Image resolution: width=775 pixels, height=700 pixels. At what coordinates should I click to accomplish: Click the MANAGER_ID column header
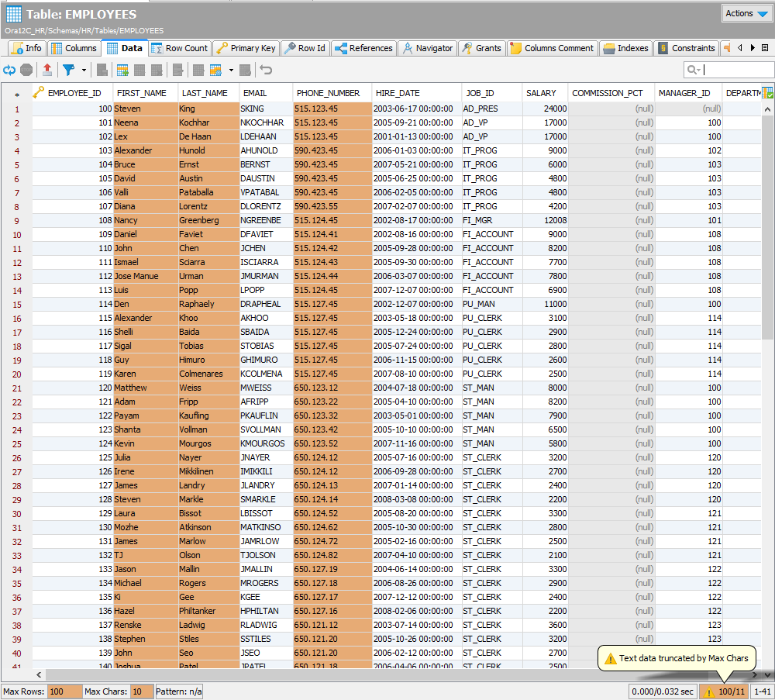click(x=688, y=93)
